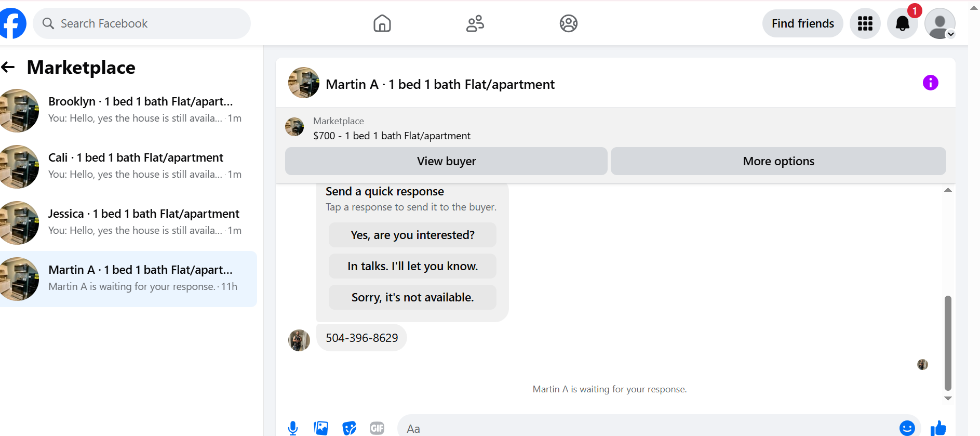Open the GIF picker

coord(377,428)
